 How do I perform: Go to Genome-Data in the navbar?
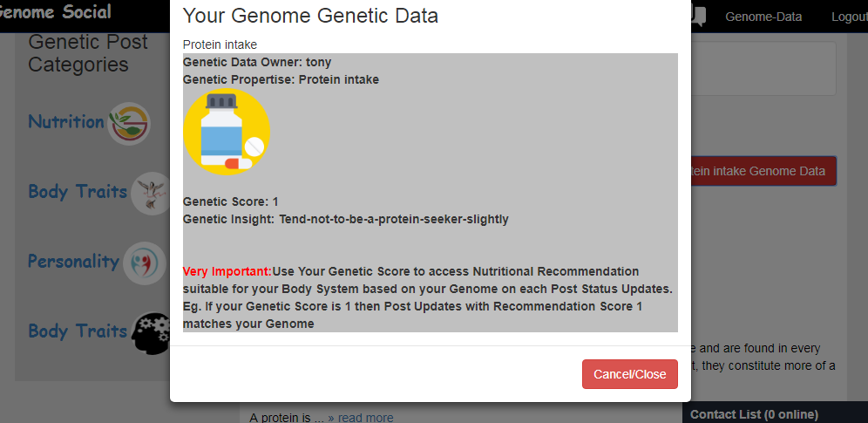(763, 17)
